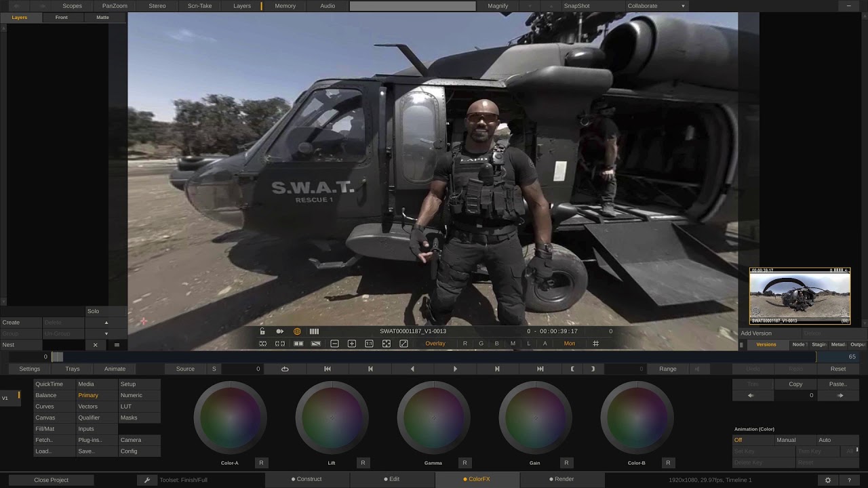868x488 pixels.
Task: Click the record dot-arrow icon in viewer toolbar
Action: (x=279, y=331)
